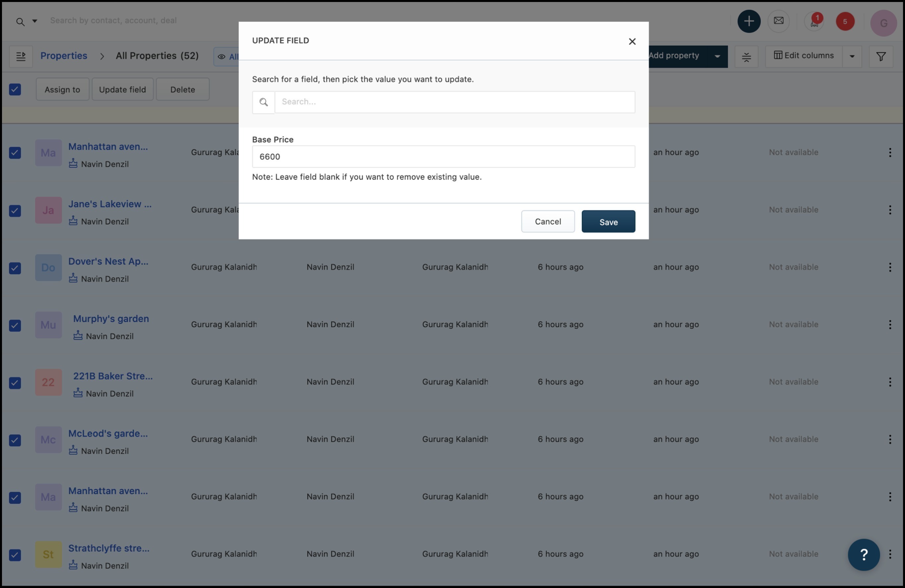Uncheck McLeod's garde... row checkbox
The width and height of the screenshot is (905, 588).
tap(15, 440)
